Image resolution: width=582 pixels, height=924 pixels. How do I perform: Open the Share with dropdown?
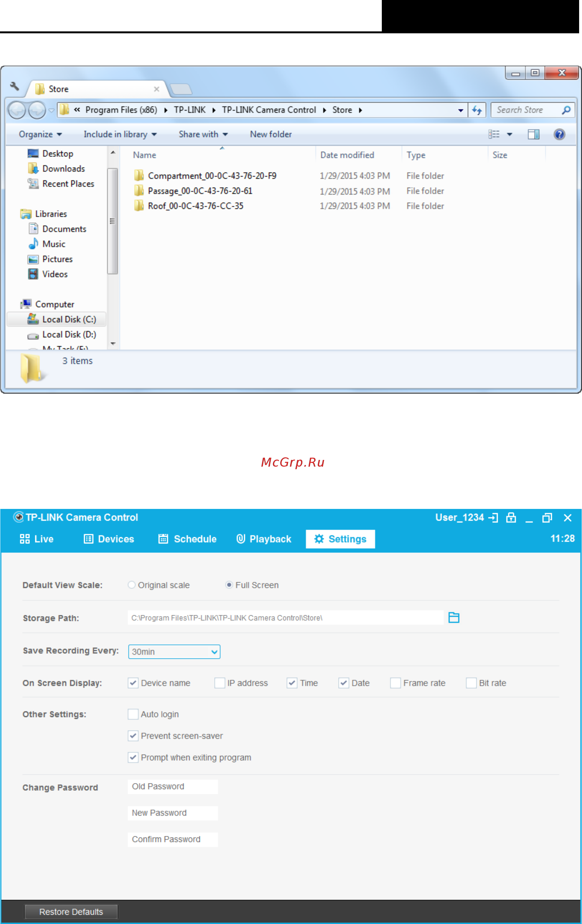click(203, 134)
